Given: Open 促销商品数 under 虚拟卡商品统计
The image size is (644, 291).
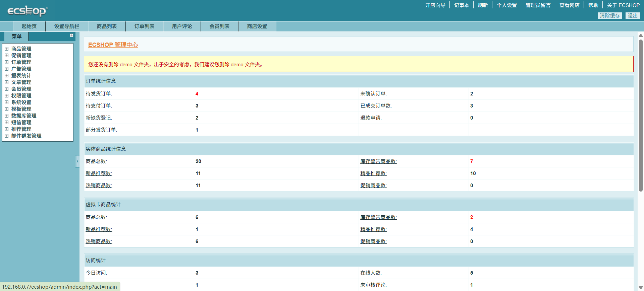Looking at the screenshot, I should pyautogui.click(x=374, y=241).
